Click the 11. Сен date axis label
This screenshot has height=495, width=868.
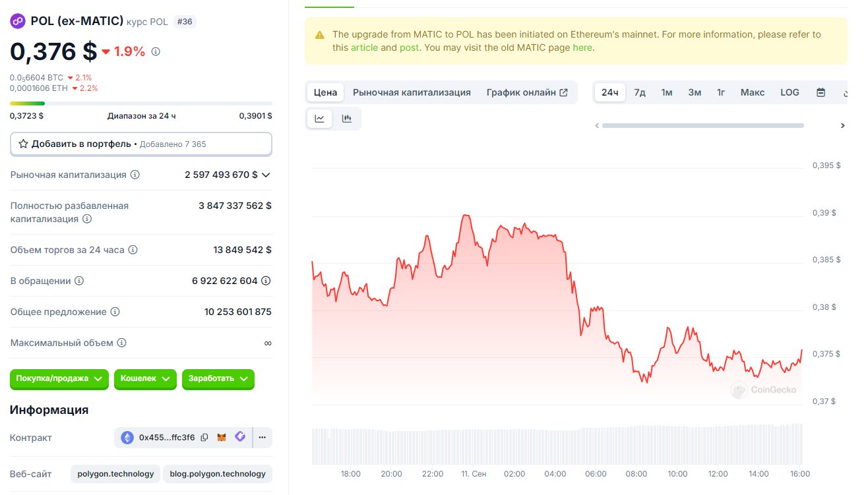pos(474,474)
